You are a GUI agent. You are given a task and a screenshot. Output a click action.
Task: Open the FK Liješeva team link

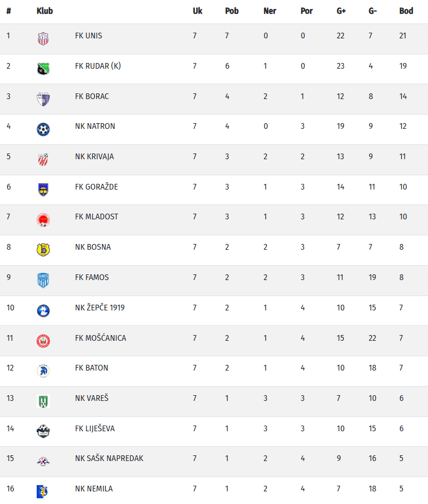[96, 428]
